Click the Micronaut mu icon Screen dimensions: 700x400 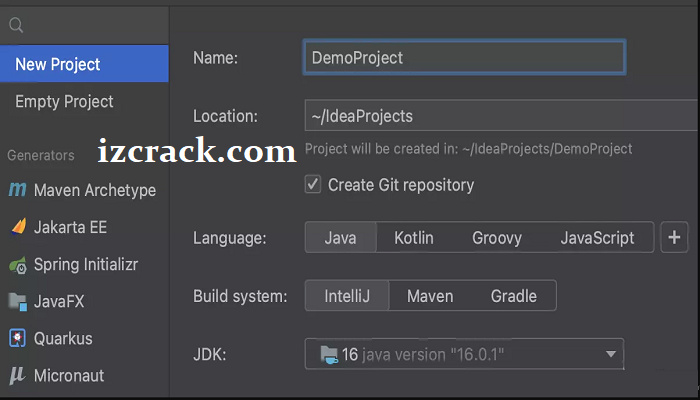point(17,376)
